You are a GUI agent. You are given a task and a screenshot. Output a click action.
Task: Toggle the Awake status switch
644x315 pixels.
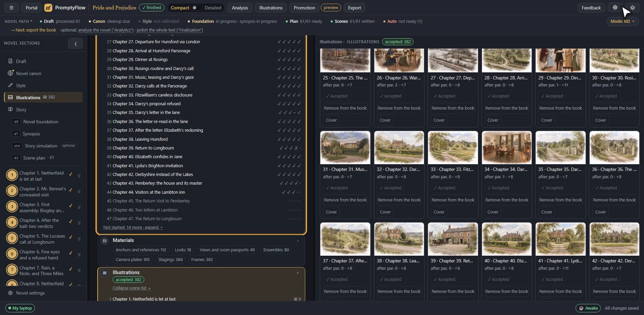pos(589,308)
